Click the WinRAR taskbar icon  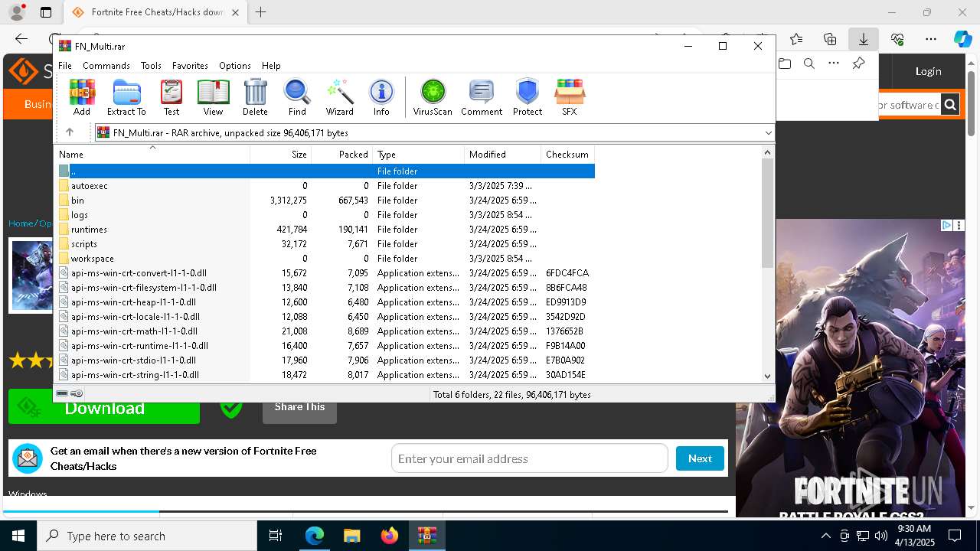(x=427, y=536)
